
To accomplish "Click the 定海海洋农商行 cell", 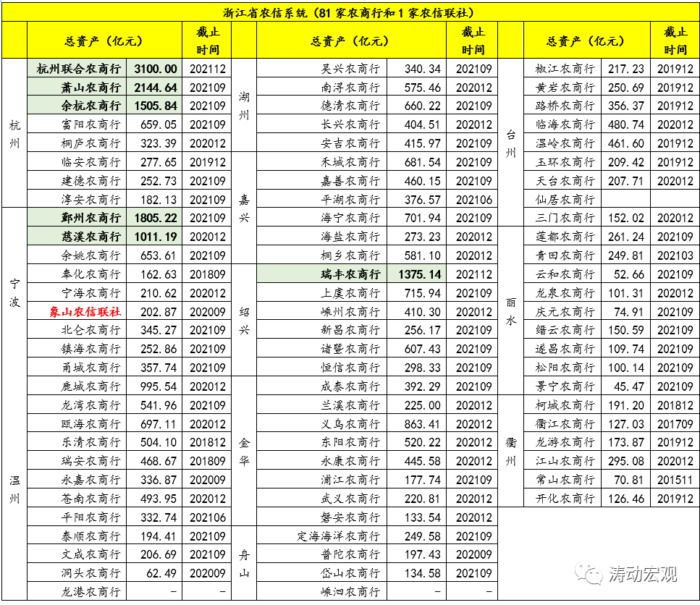I will click(338, 536).
